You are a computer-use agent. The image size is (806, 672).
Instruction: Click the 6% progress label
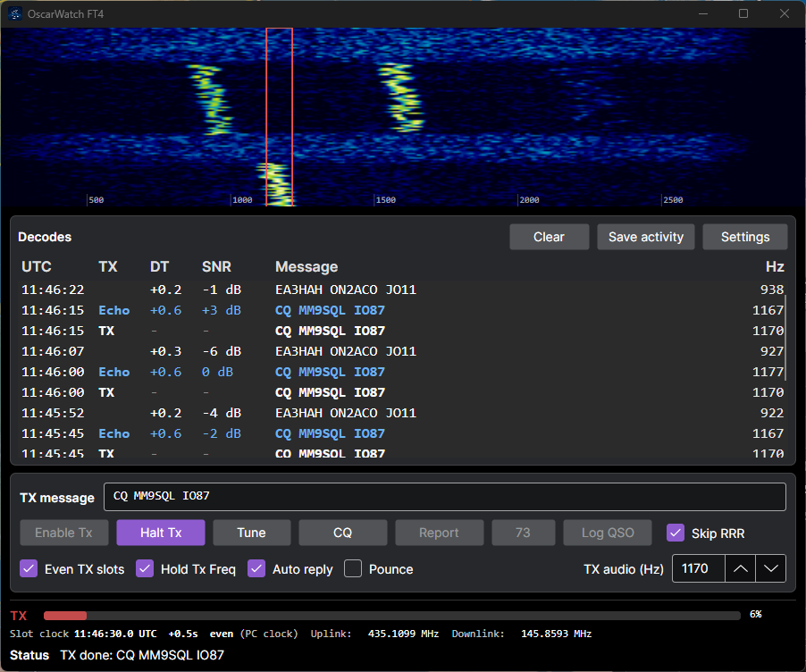(x=755, y=615)
